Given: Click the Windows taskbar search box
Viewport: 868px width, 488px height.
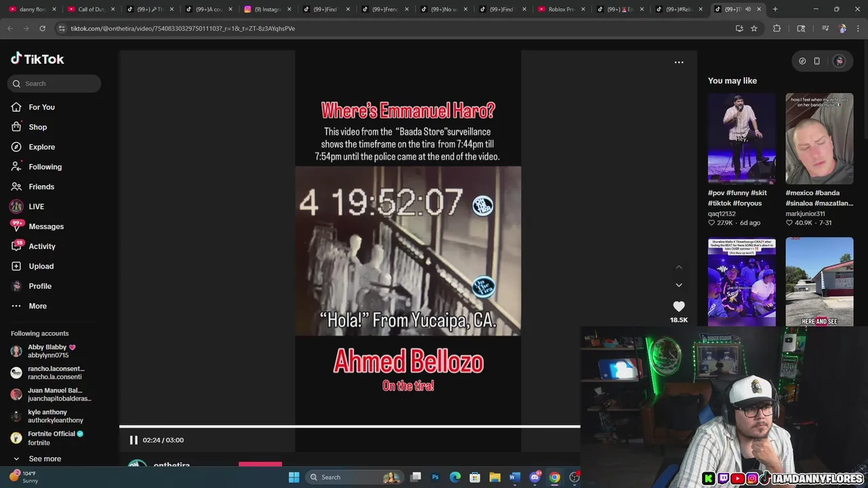Looking at the screenshot, I should (x=354, y=477).
